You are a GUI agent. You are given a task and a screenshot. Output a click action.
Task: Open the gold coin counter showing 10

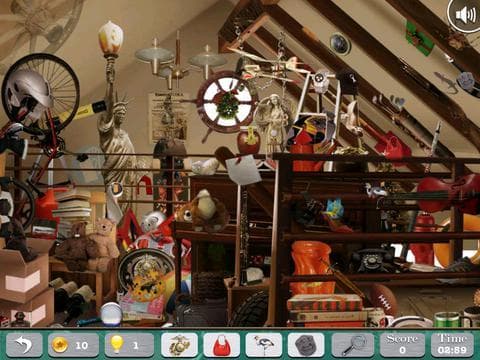coord(73,345)
